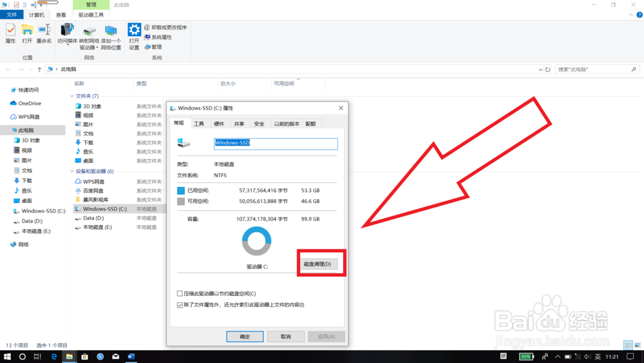Select 暴风影视库 in the file list
This screenshot has width=644, height=363.
pos(91,200)
